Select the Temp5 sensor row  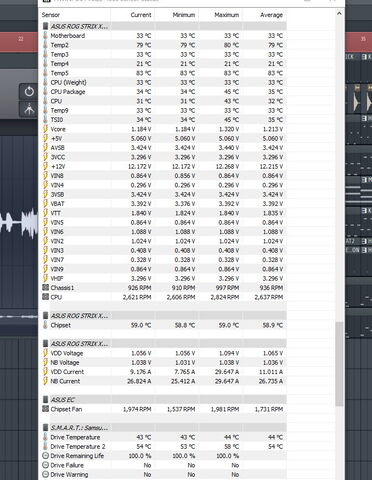point(164,73)
